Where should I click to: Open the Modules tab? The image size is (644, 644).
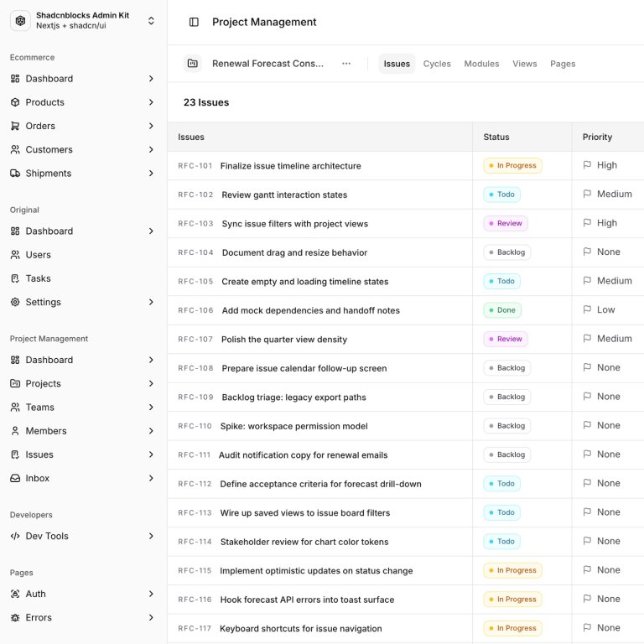pyautogui.click(x=481, y=64)
